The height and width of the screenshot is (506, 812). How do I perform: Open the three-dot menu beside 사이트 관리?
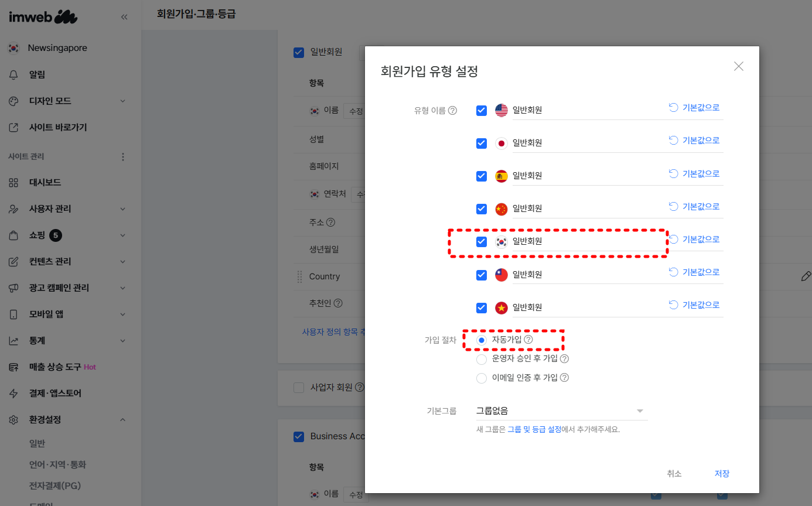123,157
